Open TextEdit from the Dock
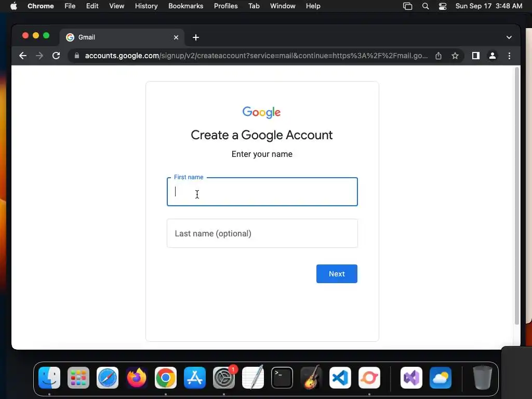Screen dimensions: 532x399 253,377
